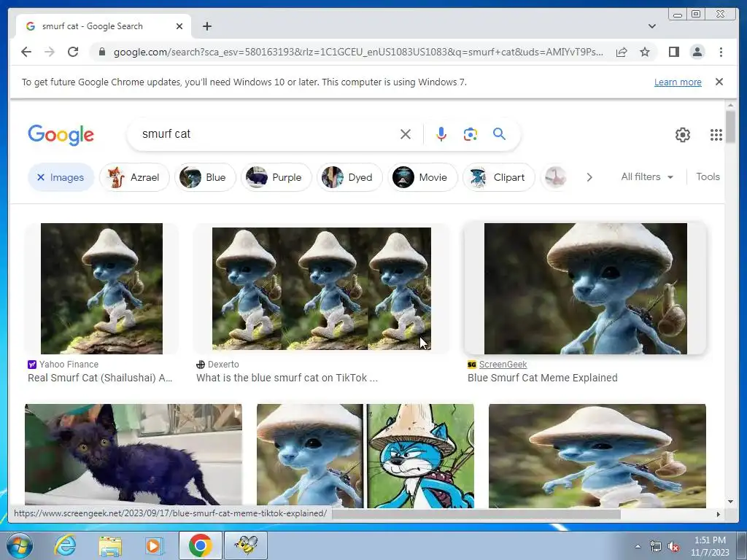Open the tab search dropdown arrow
The height and width of the screenshot is (560, 747).
(x=651, y=26)
